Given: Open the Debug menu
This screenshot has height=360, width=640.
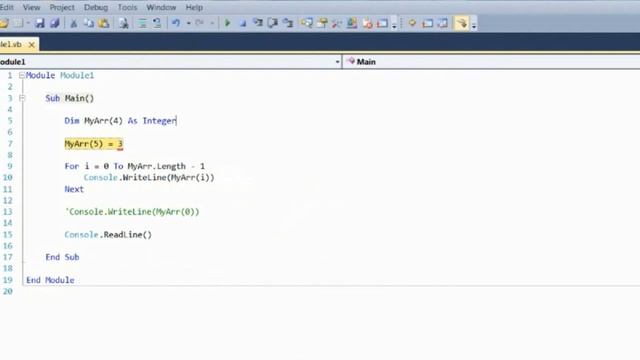Looking at the screenshot, I should [x=96, y=7].
